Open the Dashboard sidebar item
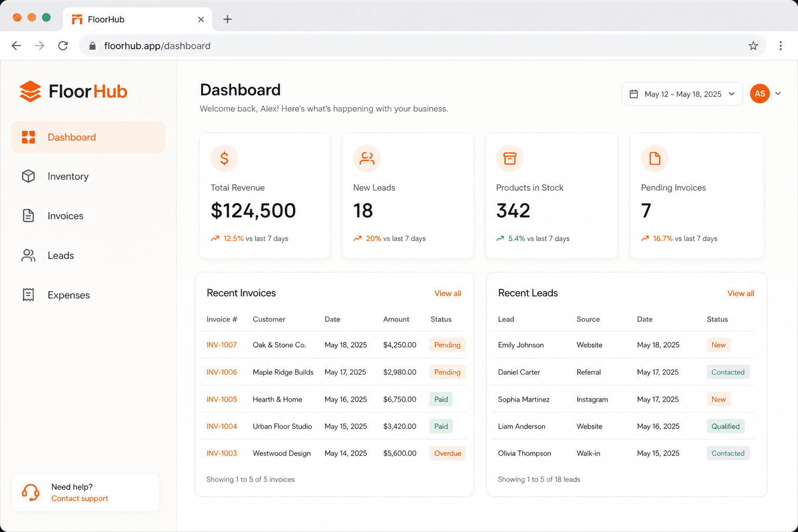 pyautogui.click(x=88, y=137)
